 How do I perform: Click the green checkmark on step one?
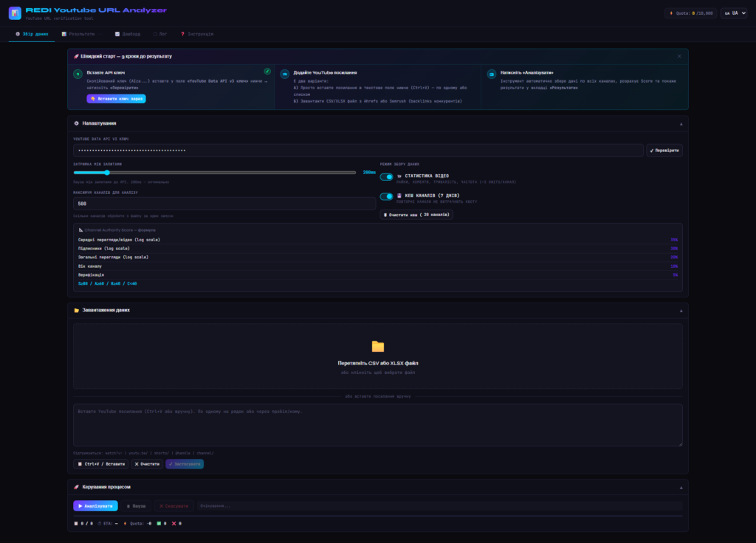click(x=267, y=72)
